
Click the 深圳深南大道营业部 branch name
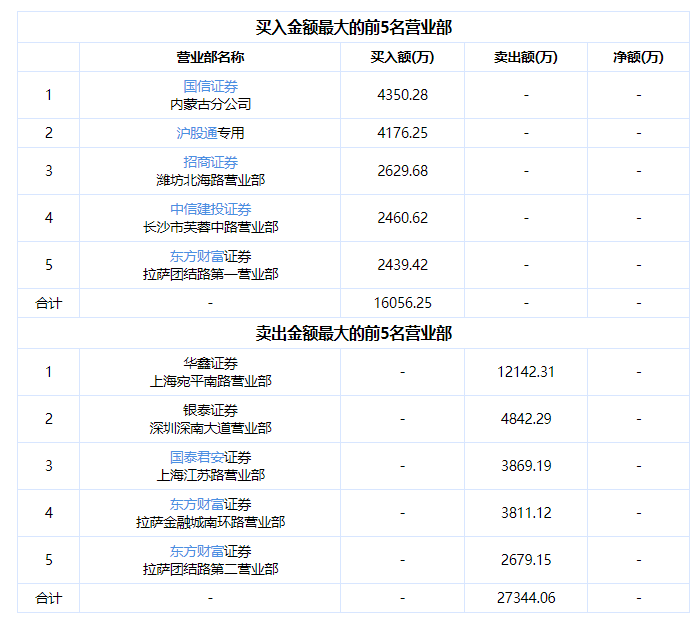click(211, 428)
